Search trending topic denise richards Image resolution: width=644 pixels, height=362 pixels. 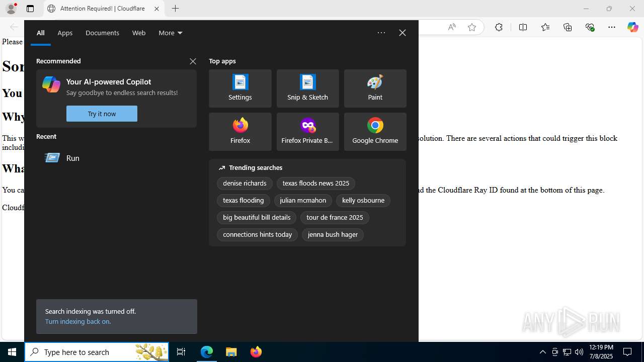(x=245, y=184)
